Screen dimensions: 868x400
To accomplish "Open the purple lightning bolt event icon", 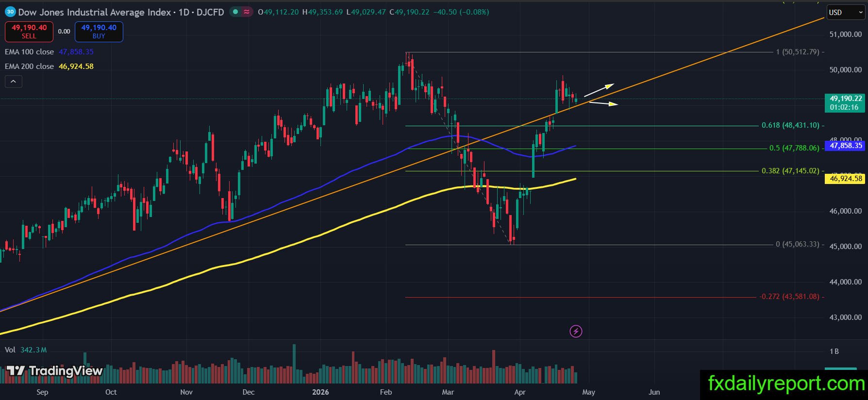I will click(x=576, y=332).
